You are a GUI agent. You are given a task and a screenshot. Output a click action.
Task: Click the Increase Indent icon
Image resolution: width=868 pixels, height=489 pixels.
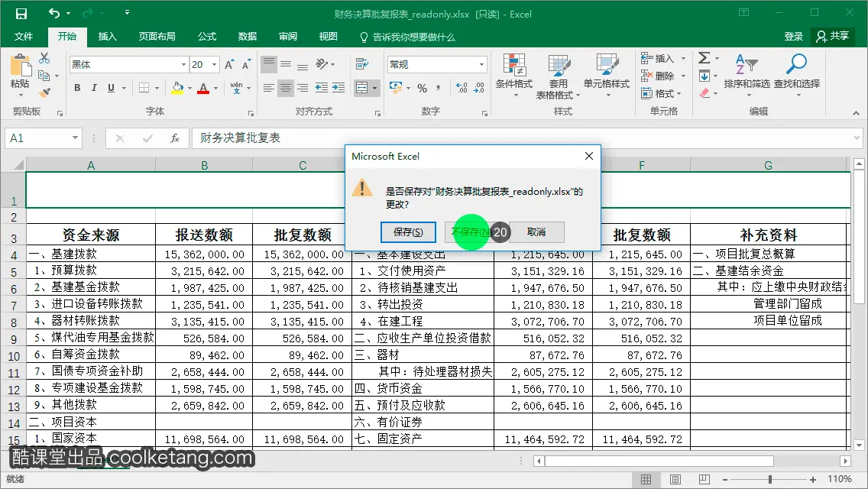(338, 88)
